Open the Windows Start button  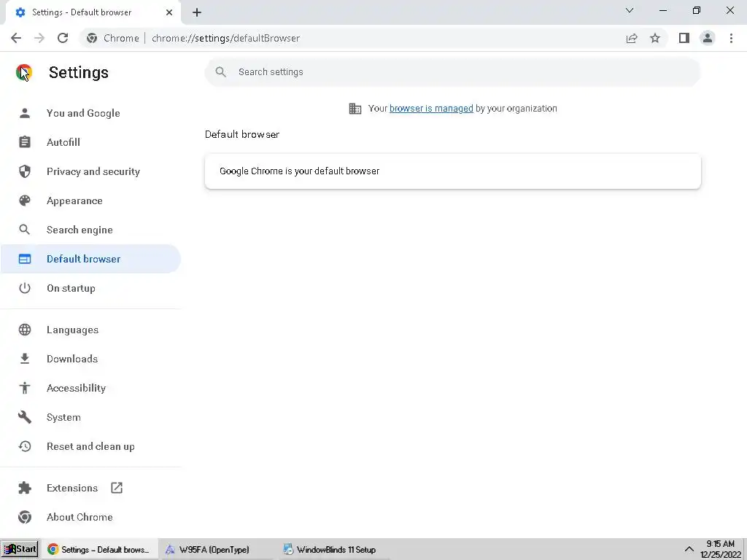[x=20, y=550]
